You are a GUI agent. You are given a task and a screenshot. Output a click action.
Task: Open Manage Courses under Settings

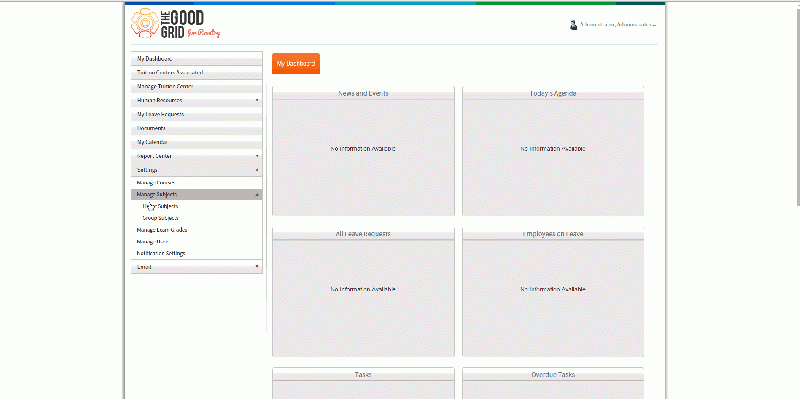pos(196,183)
